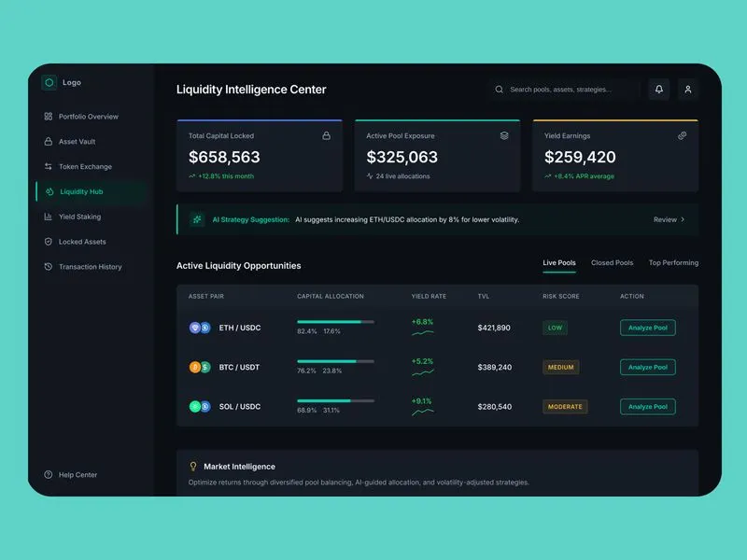Click BTC / USDT allocation progress bar
This screenshot has height=560, width=747.
336,361
